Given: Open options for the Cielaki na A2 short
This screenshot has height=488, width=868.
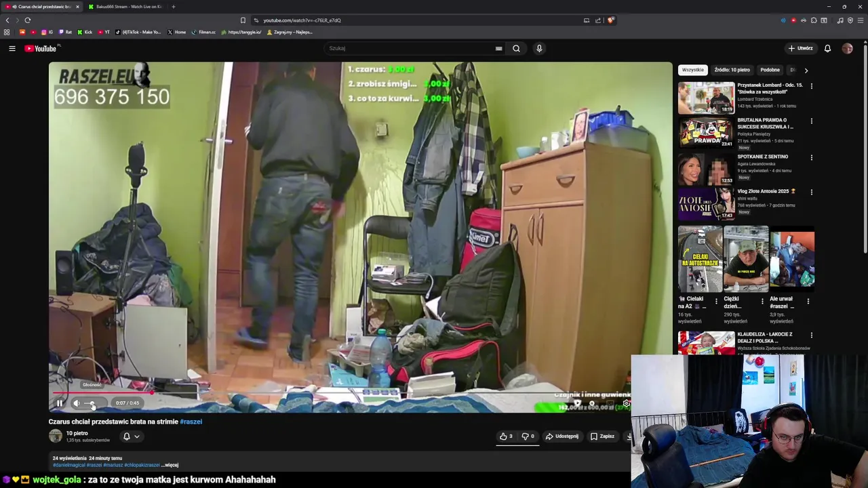Looking at the screenshot, I should click(x=716, y=301).
